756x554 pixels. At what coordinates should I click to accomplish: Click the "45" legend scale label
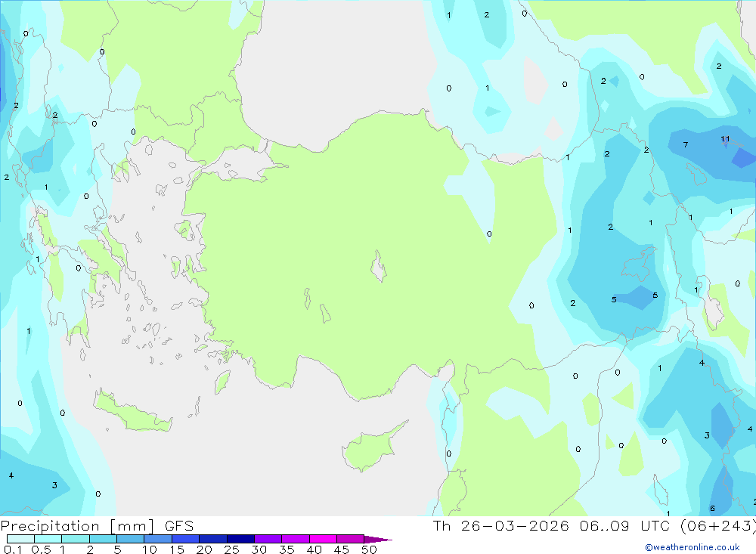[342, 549]
